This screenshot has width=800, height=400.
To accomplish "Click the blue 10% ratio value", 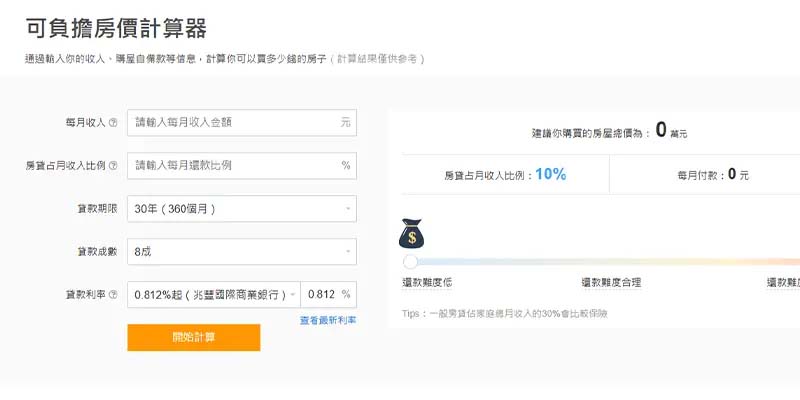I will (x=550, y=174).
